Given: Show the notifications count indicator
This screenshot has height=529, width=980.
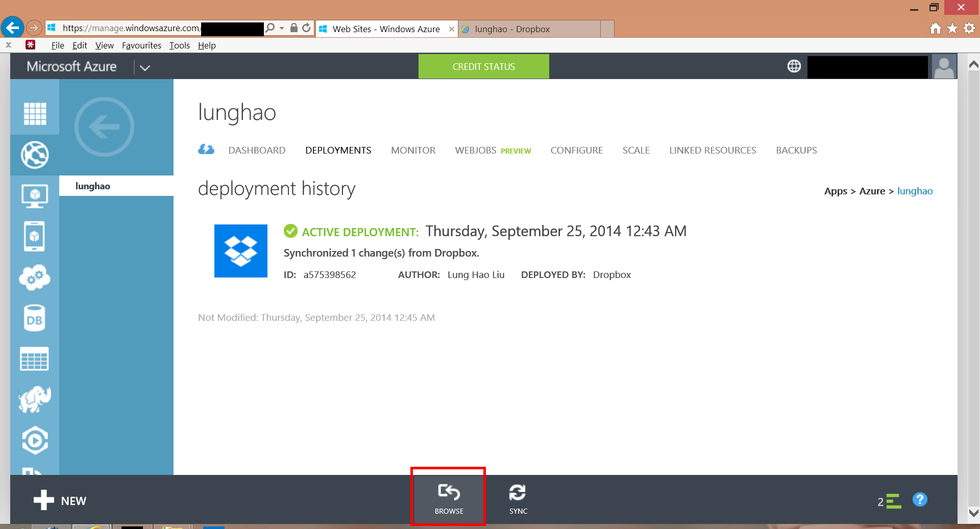Looking at the screenshot, I should [x=889, y=501].
